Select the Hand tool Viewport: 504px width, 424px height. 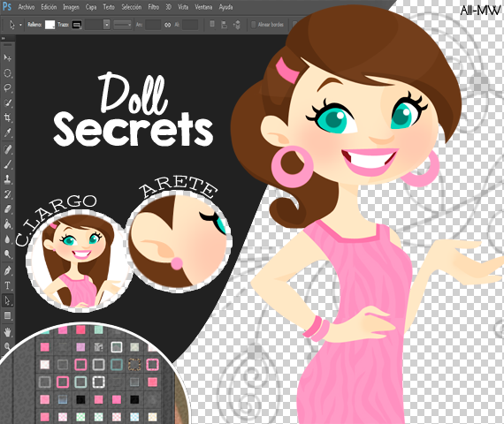(x=7, y=332)
